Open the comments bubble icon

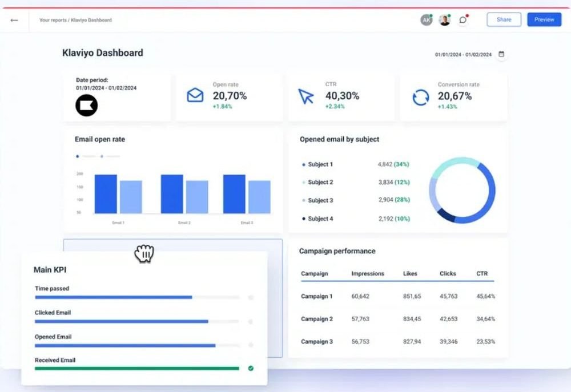coord(463,19)
